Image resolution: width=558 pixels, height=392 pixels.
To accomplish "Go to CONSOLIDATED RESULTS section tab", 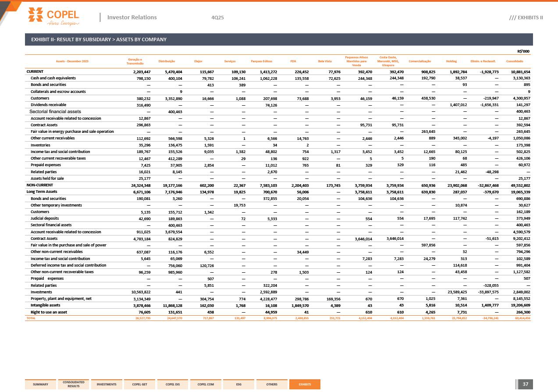I will pyautogui.click(x=73, y=385).
